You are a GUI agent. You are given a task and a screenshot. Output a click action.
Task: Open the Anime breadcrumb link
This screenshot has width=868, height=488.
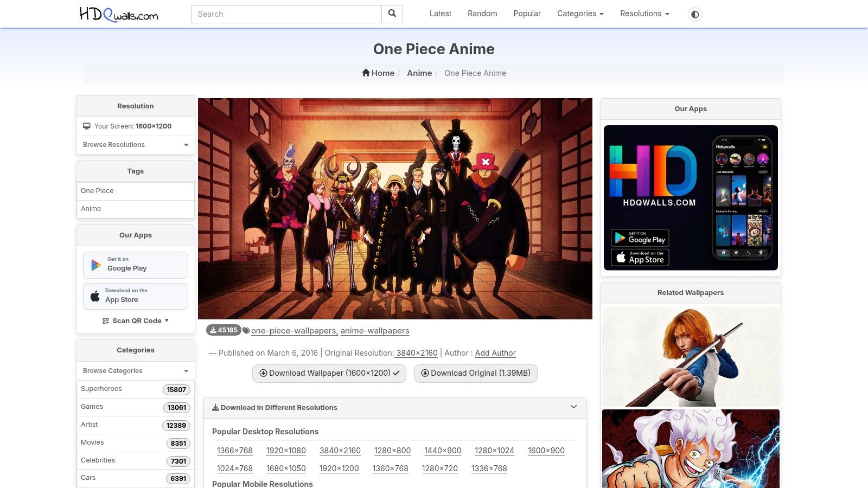pyautogui.click(x=419, y=73)
